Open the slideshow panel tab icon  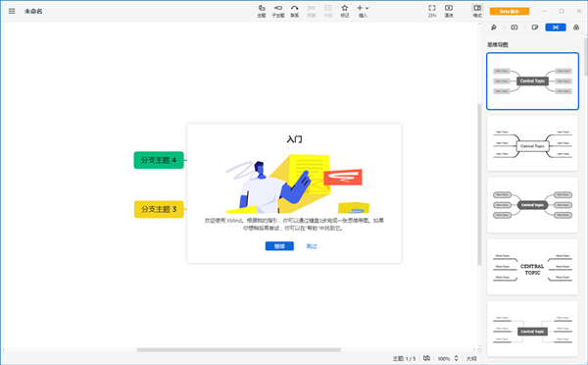514,27
